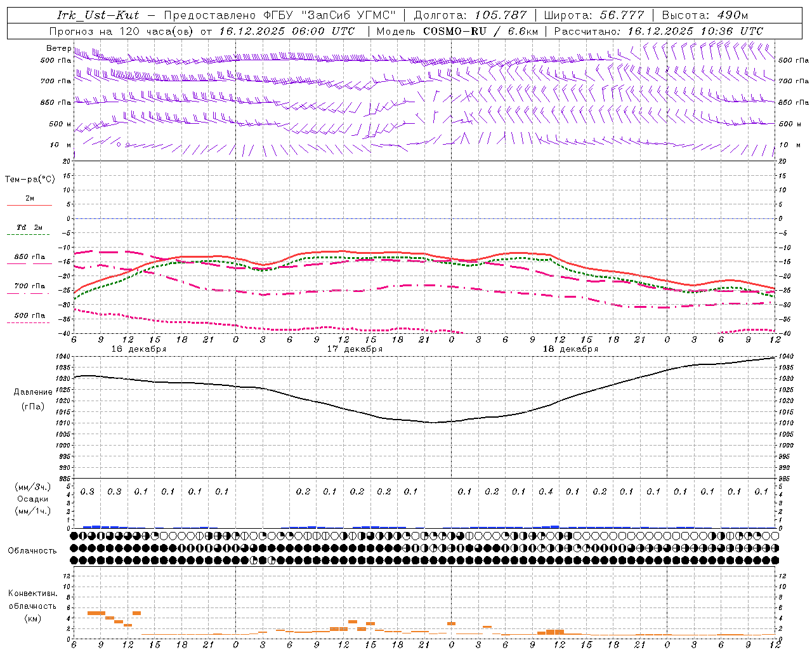Image resolution: width=812 pixels, height=650 pixels.
Task: Click the (км) convective cloud unit label
Action: [32, 618]
